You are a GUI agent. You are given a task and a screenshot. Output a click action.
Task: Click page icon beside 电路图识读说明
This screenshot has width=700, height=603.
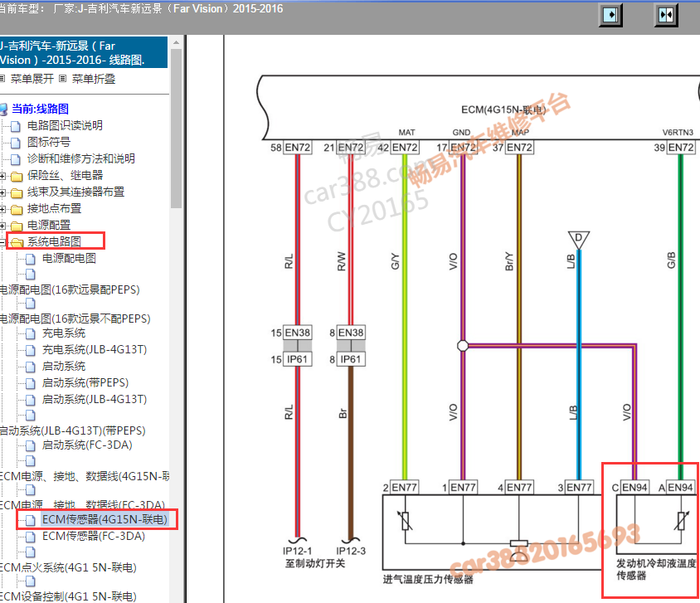point(16,126)
